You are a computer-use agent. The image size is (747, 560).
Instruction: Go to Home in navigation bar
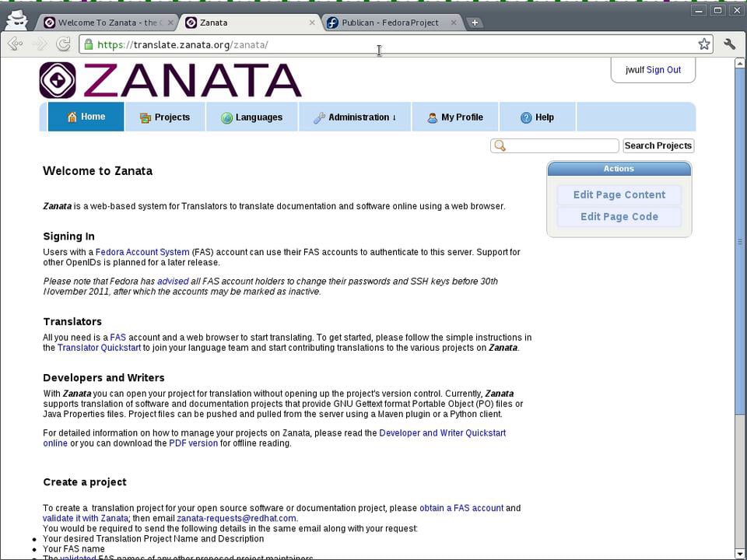(x=86, y=117)
